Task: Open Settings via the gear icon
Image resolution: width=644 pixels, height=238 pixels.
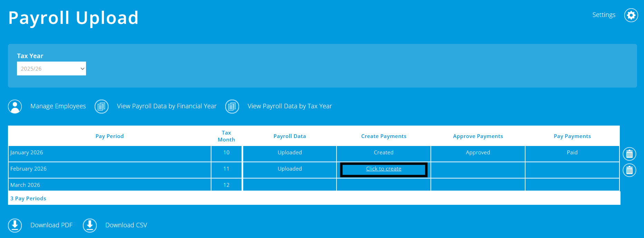Action: coord(631,15)
